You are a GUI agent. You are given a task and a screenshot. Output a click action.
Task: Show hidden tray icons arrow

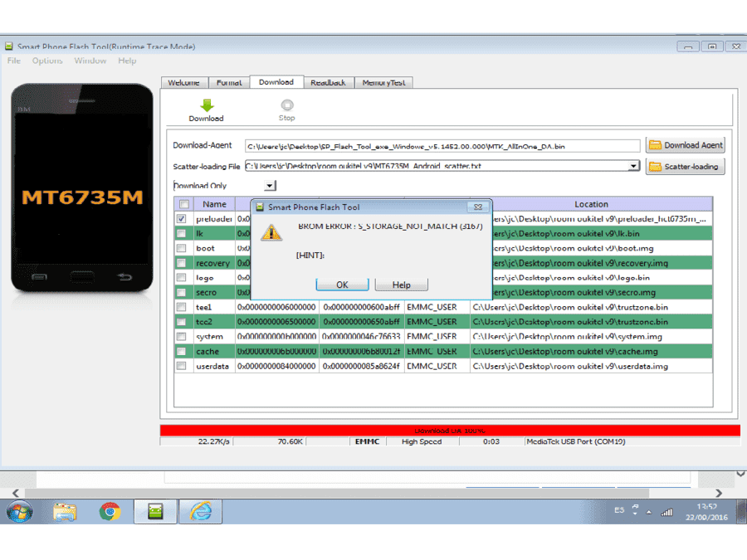[x=648, y=513]
